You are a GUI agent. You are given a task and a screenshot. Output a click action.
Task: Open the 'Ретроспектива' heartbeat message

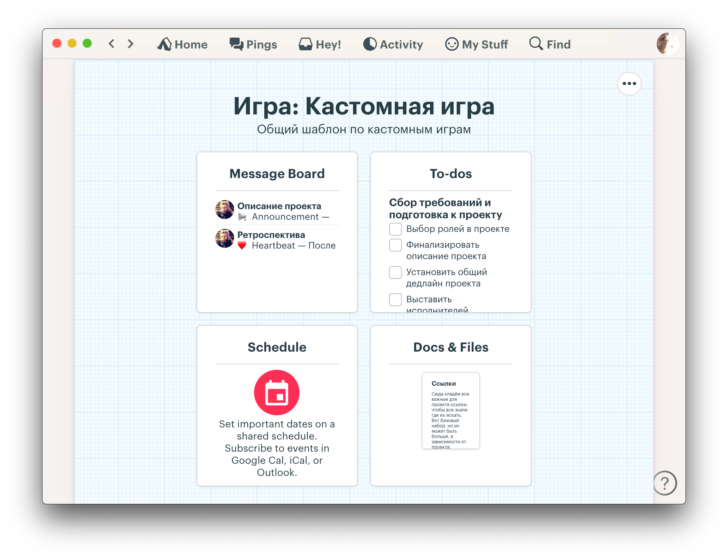[271, 235]
